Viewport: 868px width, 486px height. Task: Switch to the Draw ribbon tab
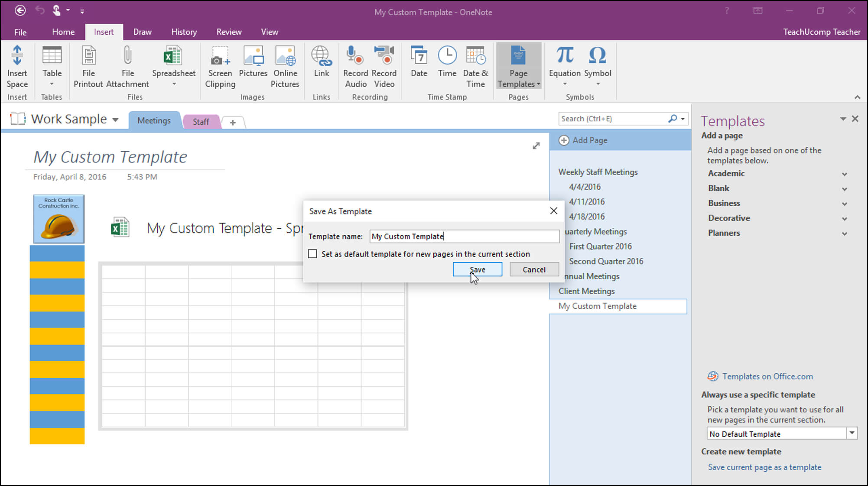pos(142,32)
